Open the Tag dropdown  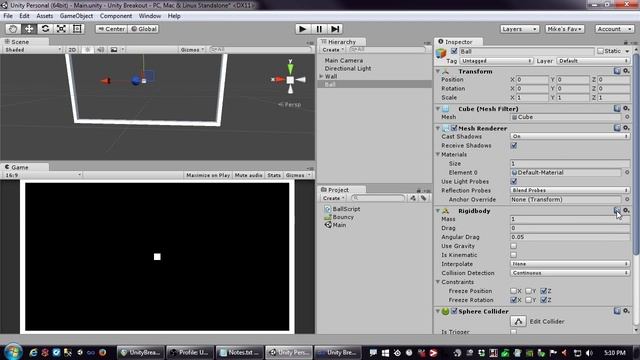point(496,61)
